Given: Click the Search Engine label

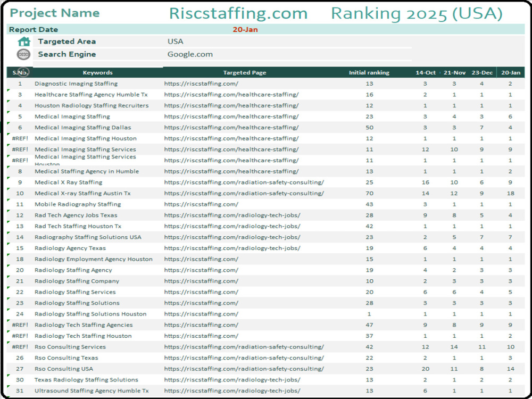Looking at the screenshot, I should click(x=67, y=54).
